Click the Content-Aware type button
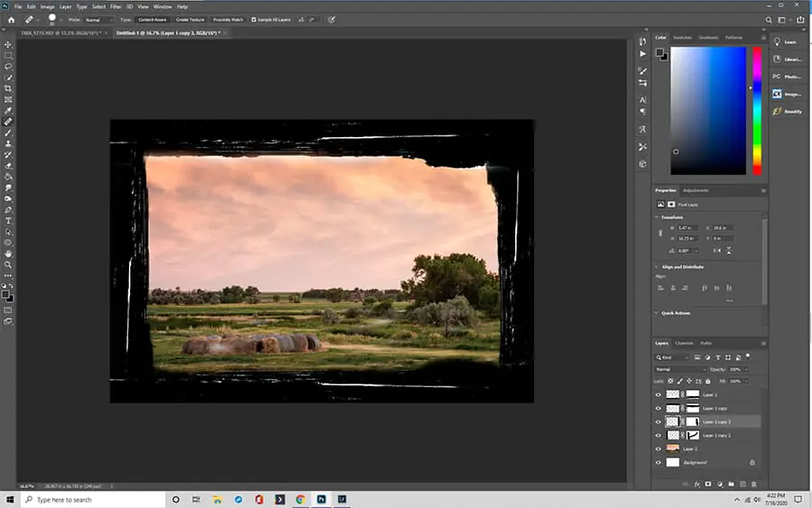Image resolution: width=812 pixels, height=508 pixels. coord(152,20)
